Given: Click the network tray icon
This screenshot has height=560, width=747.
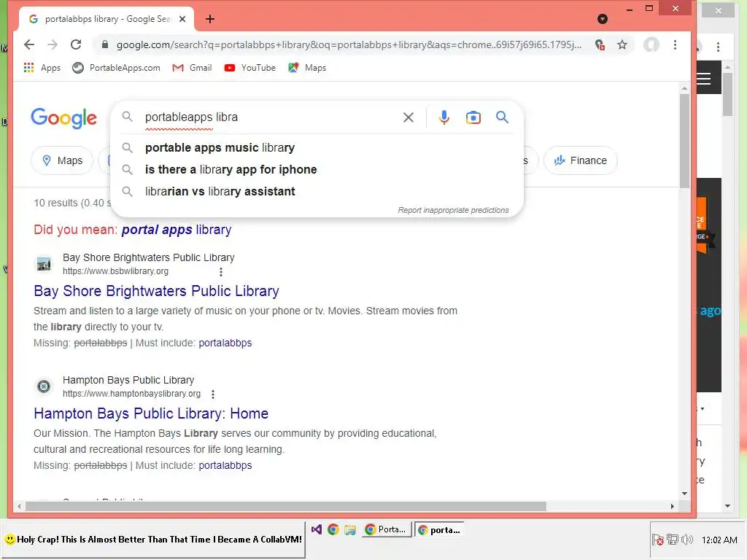Looking at the screenshot, I should tap(672, 540).
